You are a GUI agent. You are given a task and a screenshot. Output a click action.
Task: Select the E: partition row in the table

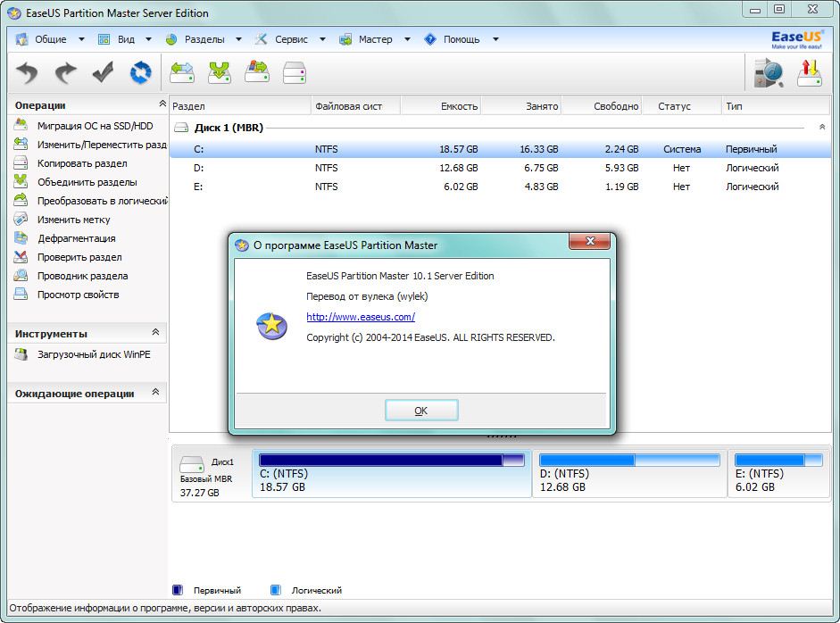click(x=501, y=187)
